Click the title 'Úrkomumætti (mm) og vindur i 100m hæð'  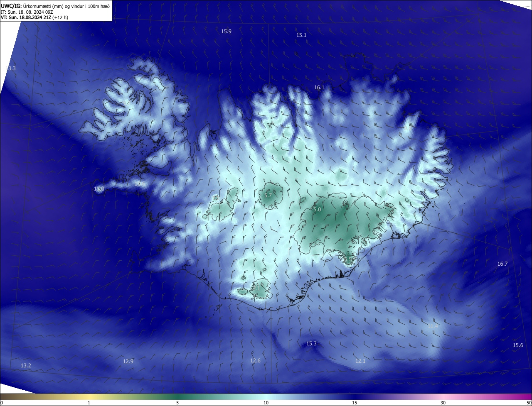66,6
